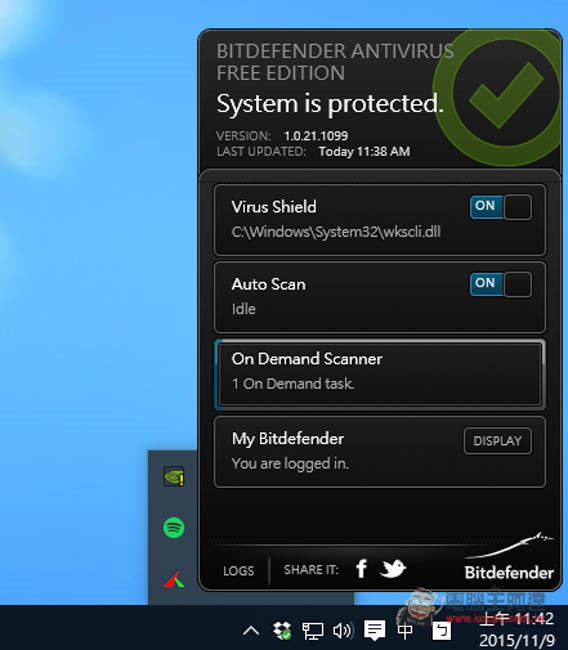The height and width of the screenshot is (650, 568).
Task: Toggle the Virus Shield ON switch
Action: click(501, 206)
